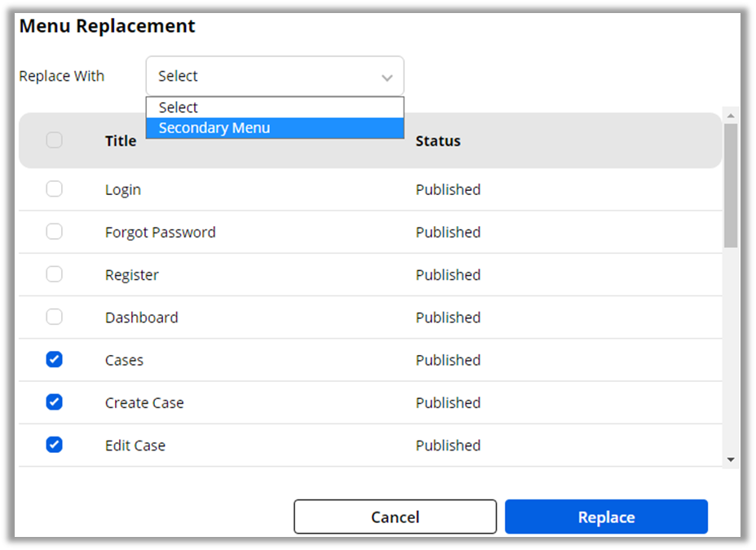756x550 pixels.
Task: Uncheck the Edit Case checkbox
Action: pos(54,445)
